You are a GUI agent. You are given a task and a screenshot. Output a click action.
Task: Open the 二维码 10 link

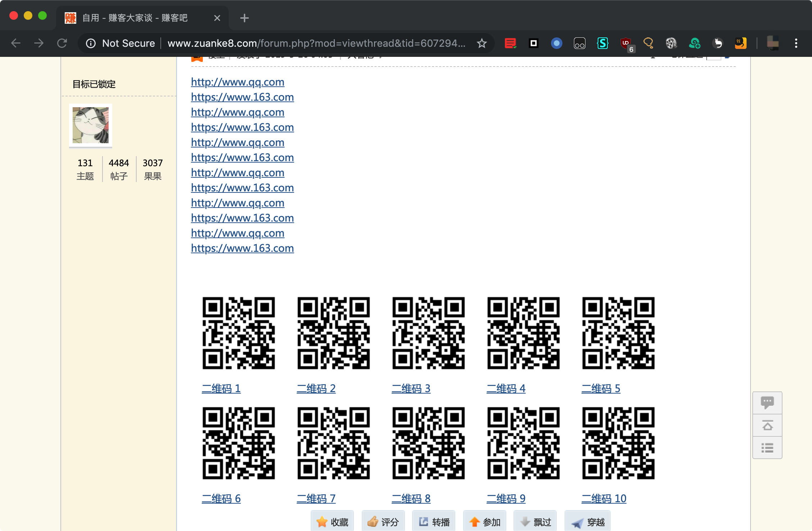click(604, 499)
